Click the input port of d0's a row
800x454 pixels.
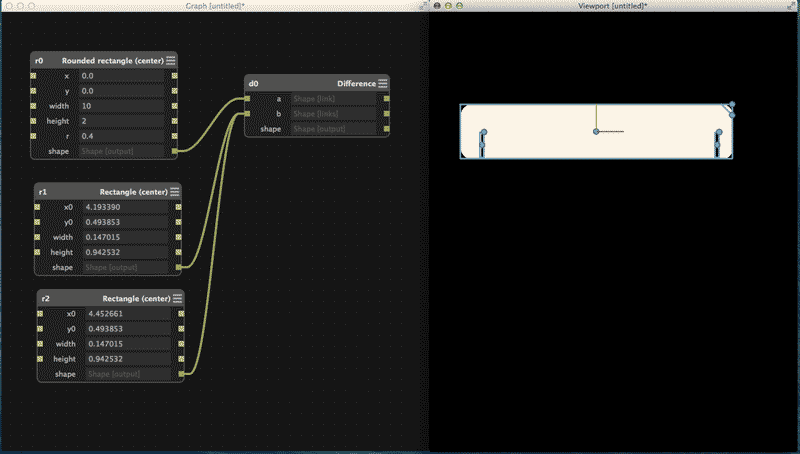(247, 99)
